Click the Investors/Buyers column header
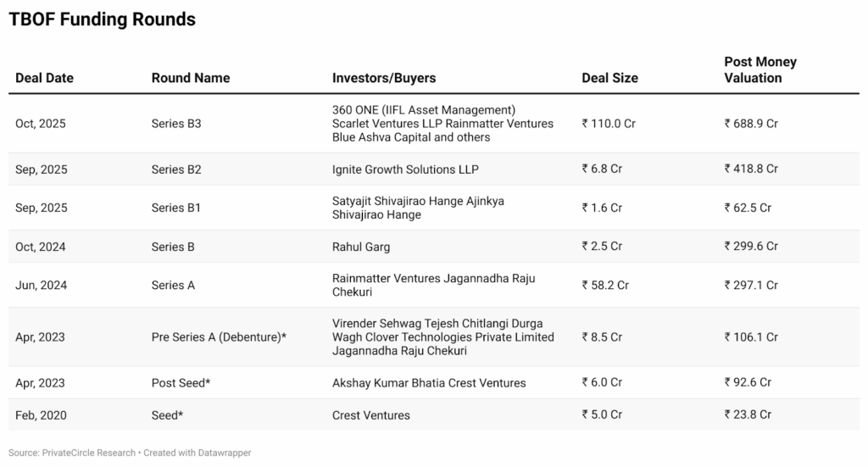This screenshot has width=868, height=467. 384,78
